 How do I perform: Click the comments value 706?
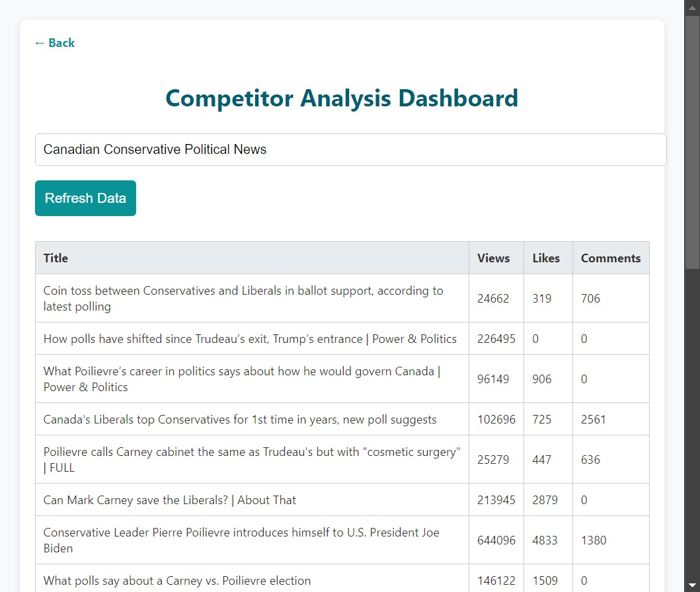(x=590, y=299)
